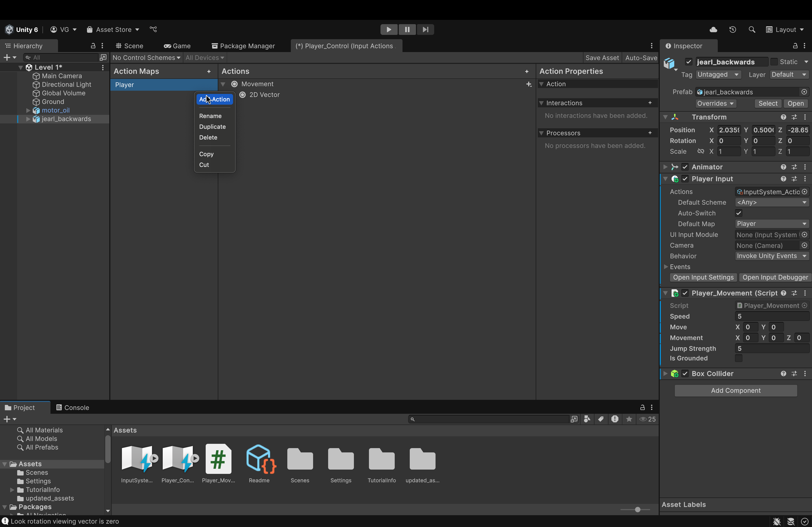The image size is (812, 527).
Task: Toggle the Static checkbox
Action: 774,62
